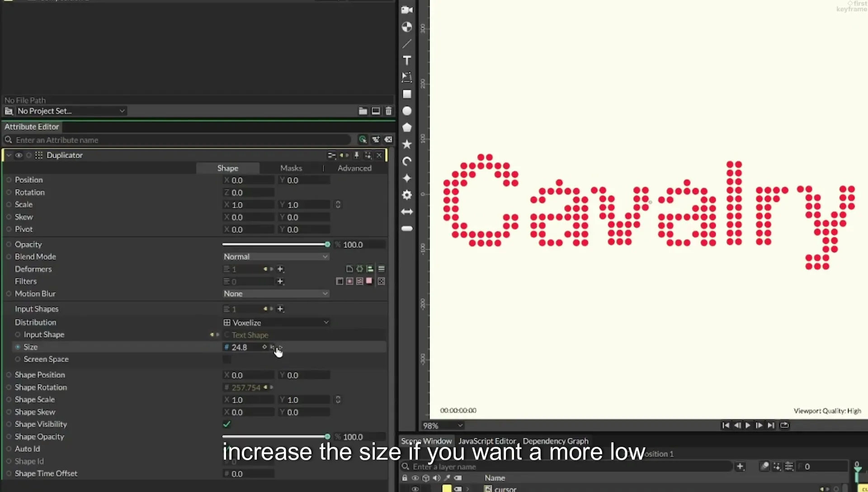Screen dimensions: 868x492
Task: Click the folder icon in project panel
Action: 363,111
